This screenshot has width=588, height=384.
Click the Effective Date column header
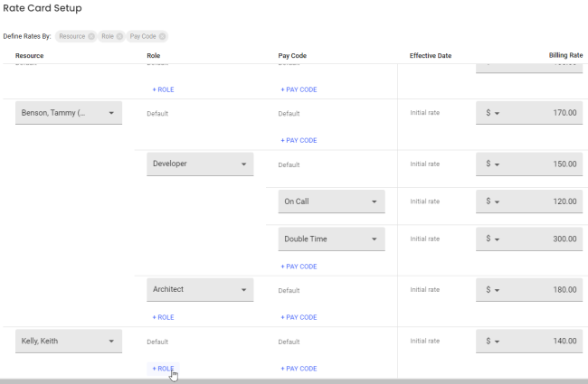tap(430, 55)
